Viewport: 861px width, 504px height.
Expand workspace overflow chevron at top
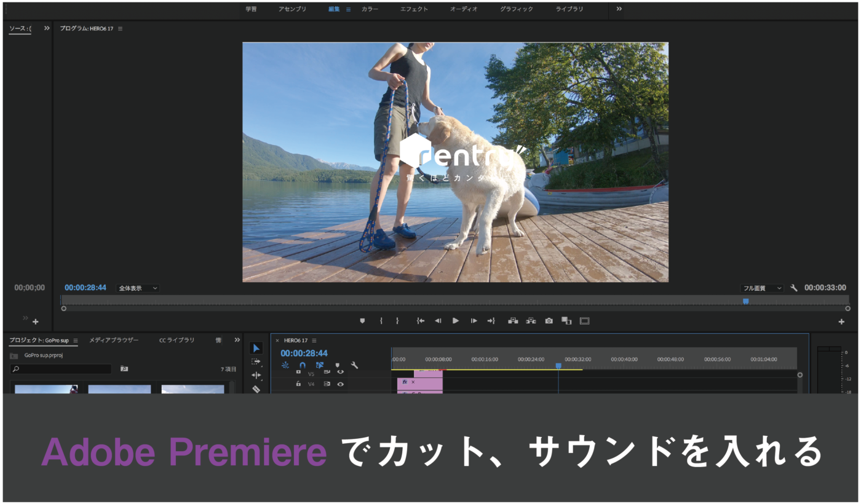pos(619,9)
